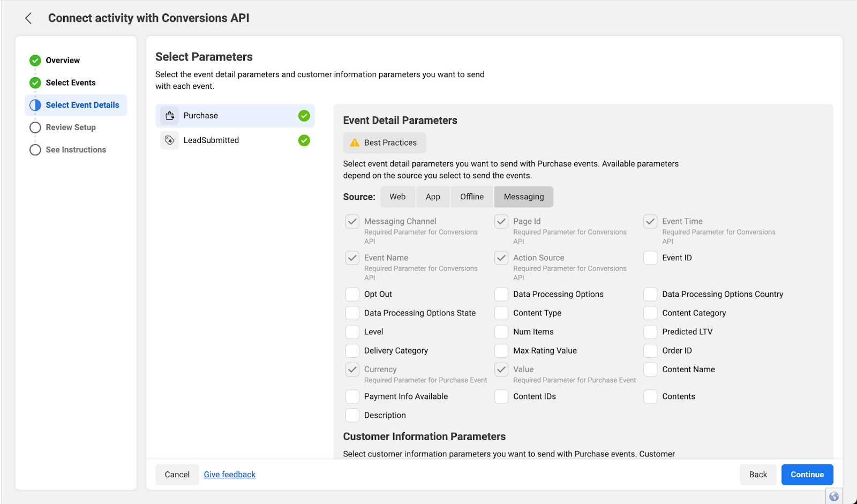Toggle the Event Time checkbox
This screenshot has height=504, width=857.
(x=650, y=222)
